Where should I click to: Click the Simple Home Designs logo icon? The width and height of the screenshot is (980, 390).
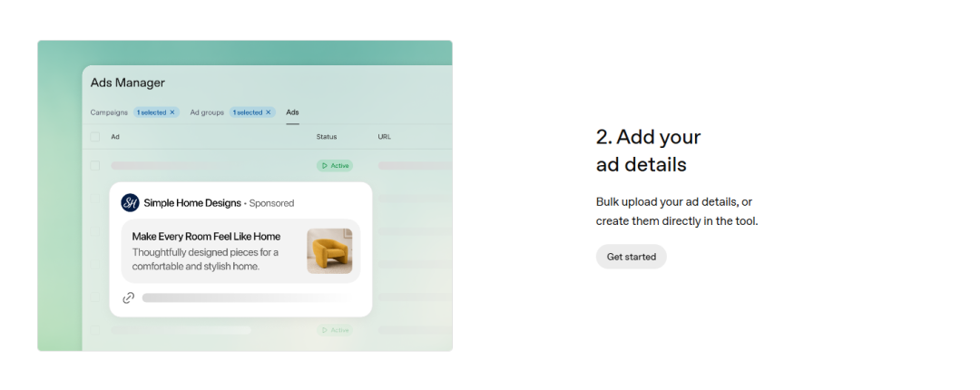click(130, 202)
